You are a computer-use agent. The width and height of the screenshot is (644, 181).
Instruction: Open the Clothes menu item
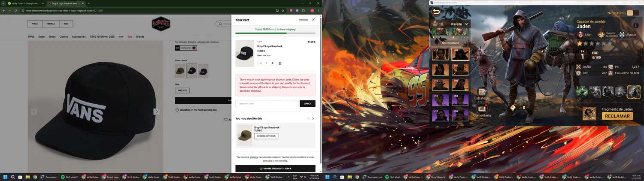pos(64,37)
